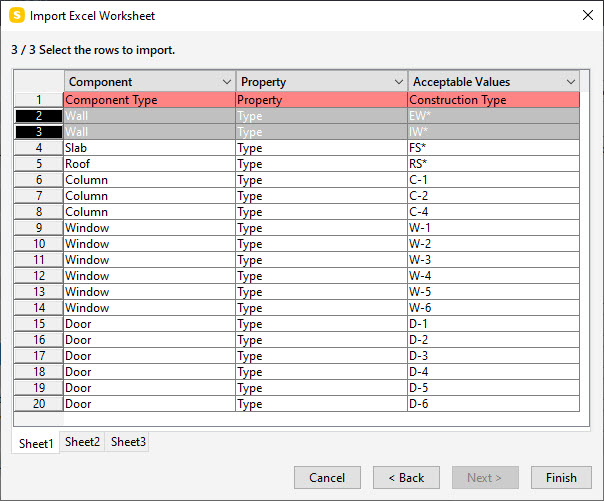Click the 'W-5' value cell
Viewport: 604px width, 501px height.
pos(493,292)
